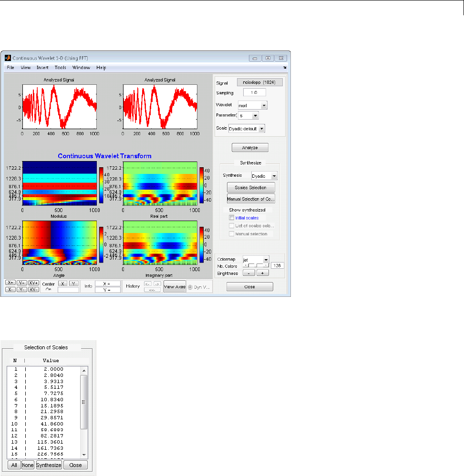Viewport: 464px width, 476px height.
Task: Decrease brightness with the minus button
Action: click(248, 273)
